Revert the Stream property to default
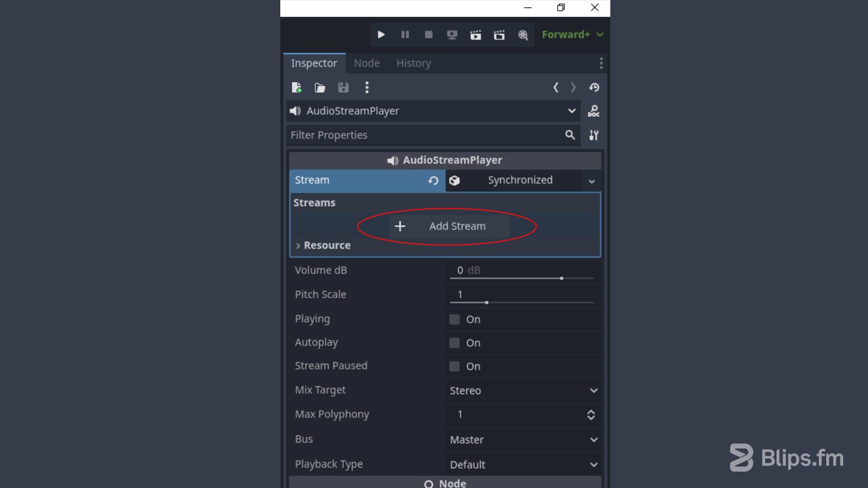868x488 pixels. pos(433,181)
